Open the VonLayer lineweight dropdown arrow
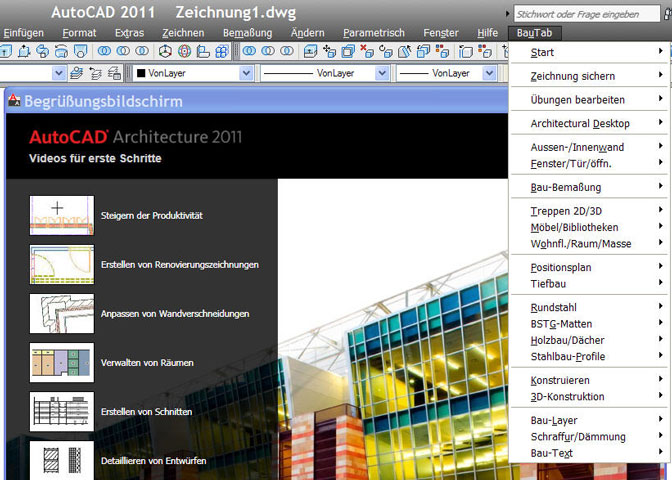Viewport: 672px width, 480px height. [489, 73]
